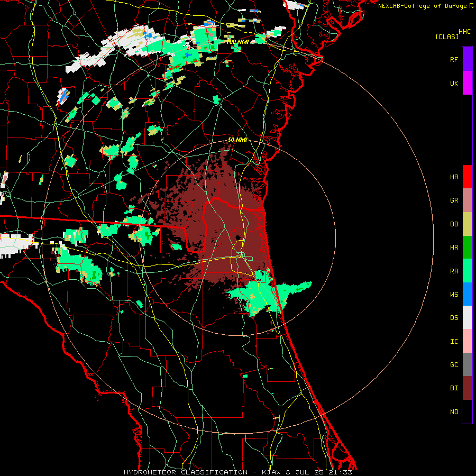Image resolution: width=476 pixels, height=476 pixels.
Task: Click the BI brown legend swatch
Action: [x=467, y=388]
